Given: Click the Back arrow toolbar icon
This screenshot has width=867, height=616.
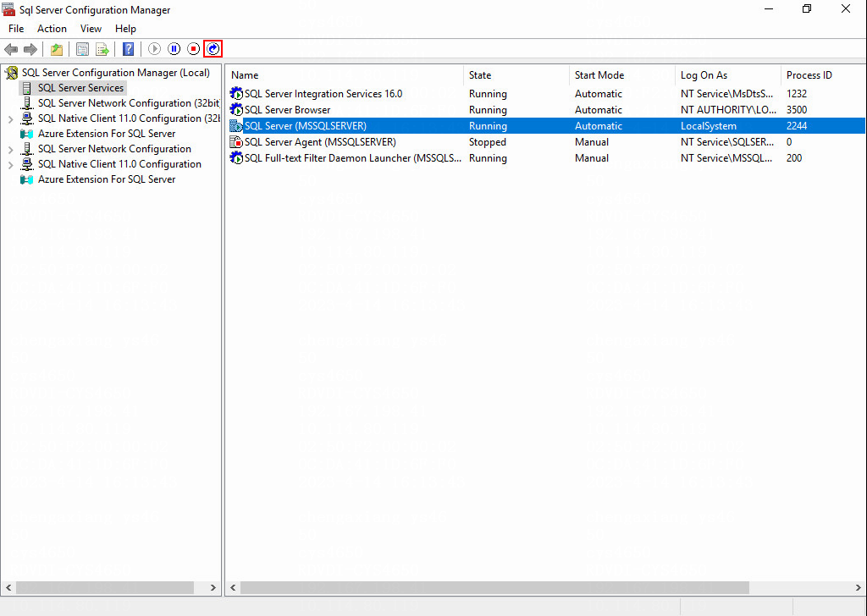Looking at the screenshot, I should [x=11, y=49].
